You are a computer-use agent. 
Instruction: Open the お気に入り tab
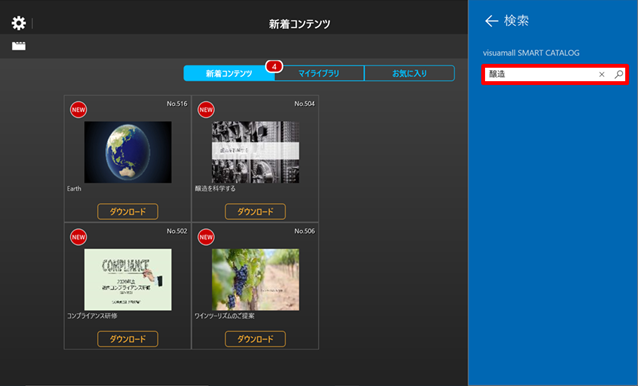(409, 74)
